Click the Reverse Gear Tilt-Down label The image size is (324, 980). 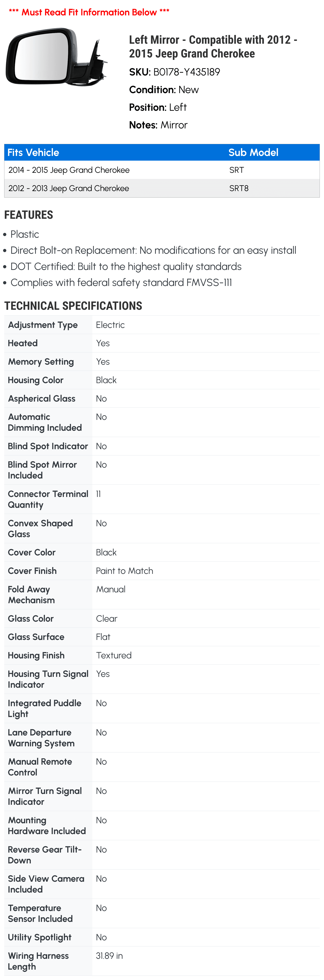(x=45, y=855)
